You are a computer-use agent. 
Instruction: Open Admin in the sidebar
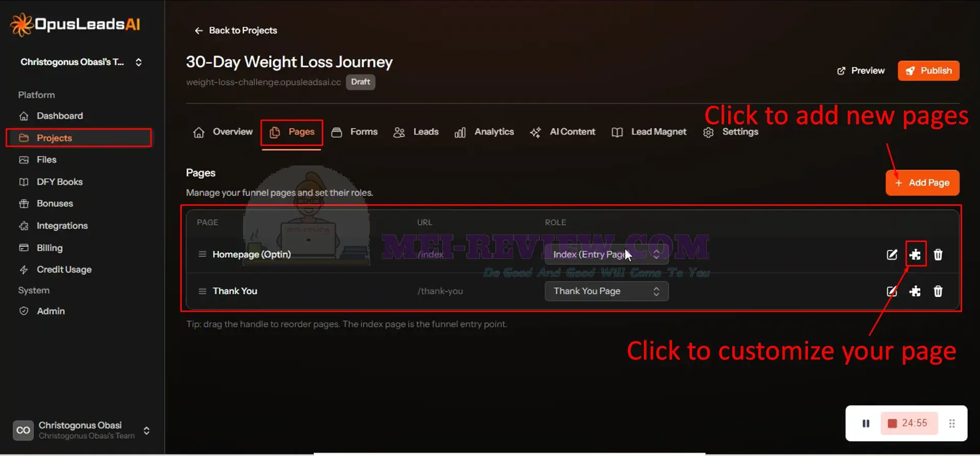pyautogui.click(x=51, y=311)
